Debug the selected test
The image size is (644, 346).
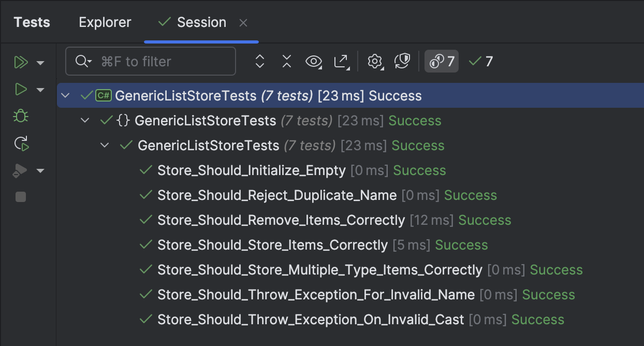(21, 116)
